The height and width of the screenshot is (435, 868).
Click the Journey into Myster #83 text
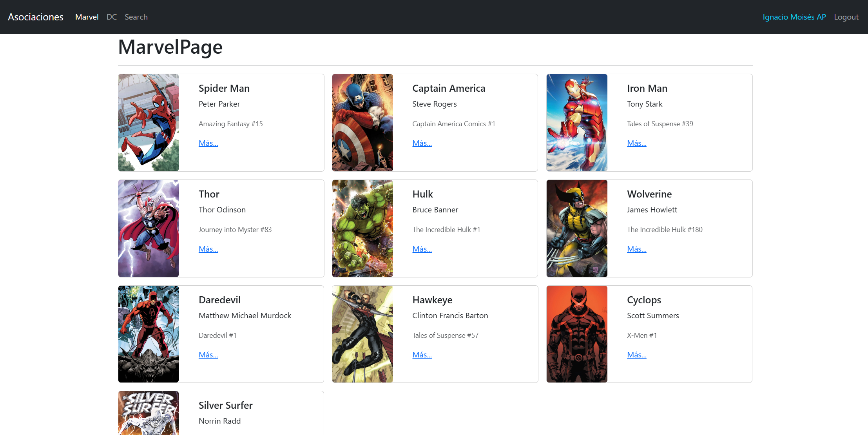[235, 230]
